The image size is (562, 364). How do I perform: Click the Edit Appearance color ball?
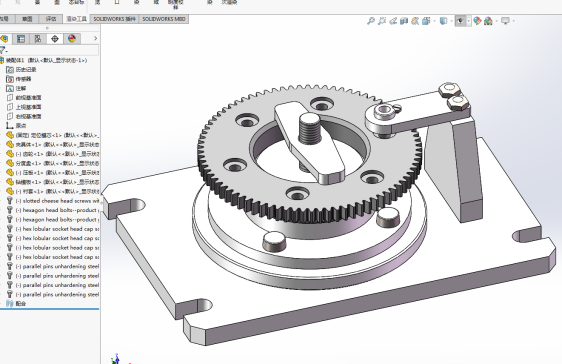point(477,21)
